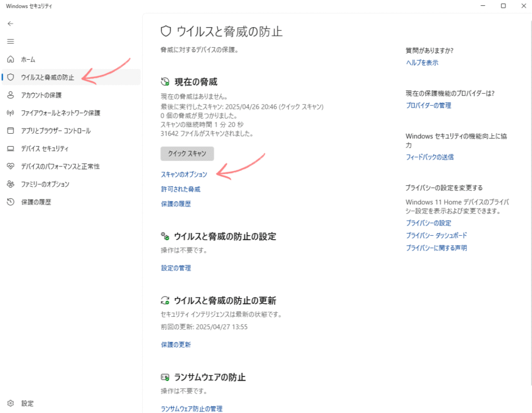The image size is (532, 413).
Task: Click the 現在の脅威 heading
Action: coord(196,82)
